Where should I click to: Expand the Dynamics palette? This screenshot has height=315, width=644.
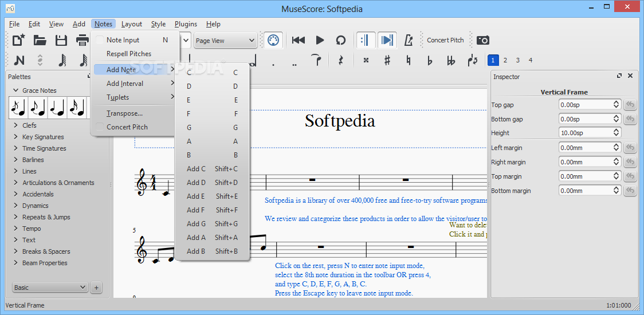pos(15,206)
